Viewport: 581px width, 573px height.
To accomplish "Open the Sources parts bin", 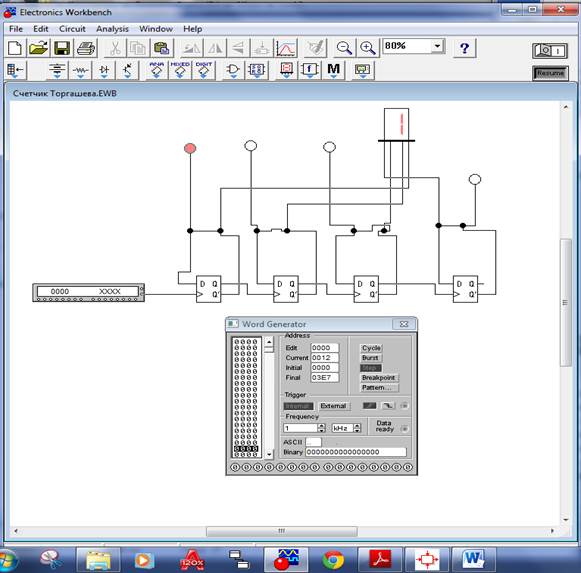I will click(x=57, y=70).
